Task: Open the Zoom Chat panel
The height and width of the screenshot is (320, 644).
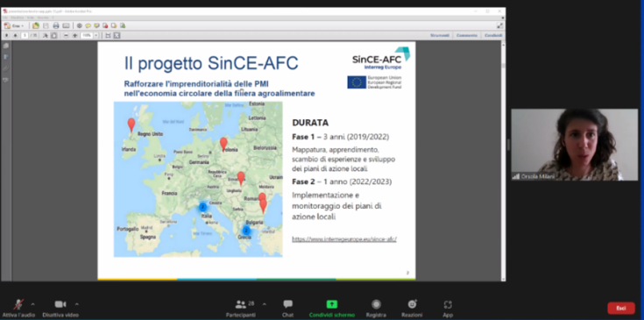Action: click(x=288, y=309)
